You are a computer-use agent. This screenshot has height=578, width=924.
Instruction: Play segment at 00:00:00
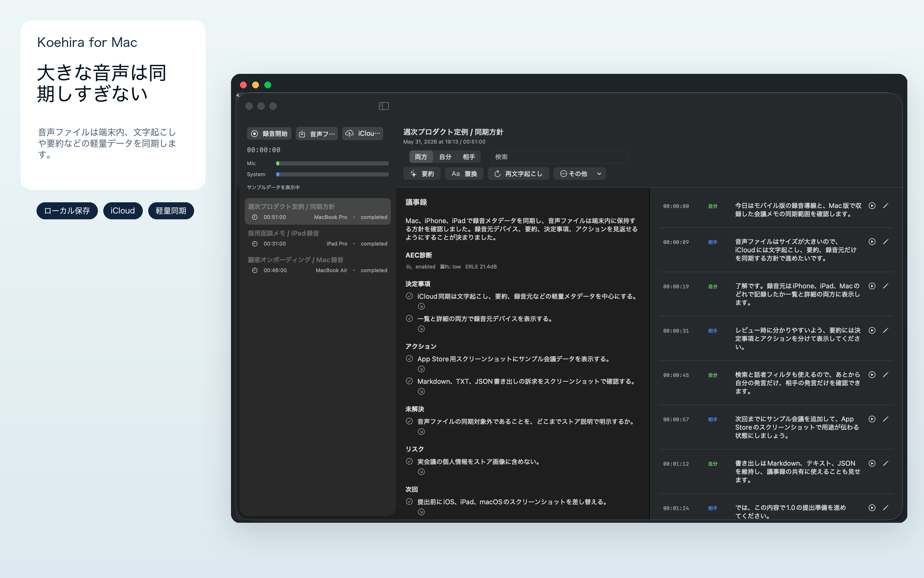tap(872, 206)
